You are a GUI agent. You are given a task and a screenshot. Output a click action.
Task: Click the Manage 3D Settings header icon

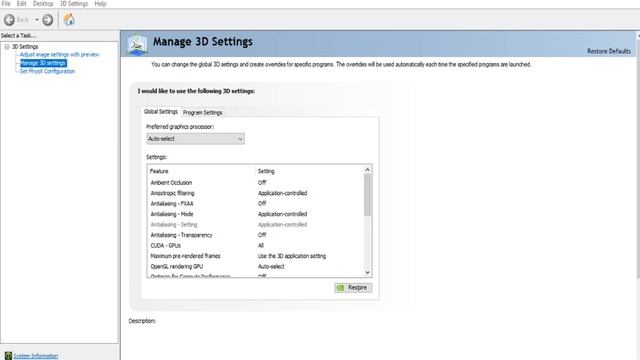click(137, 44)
